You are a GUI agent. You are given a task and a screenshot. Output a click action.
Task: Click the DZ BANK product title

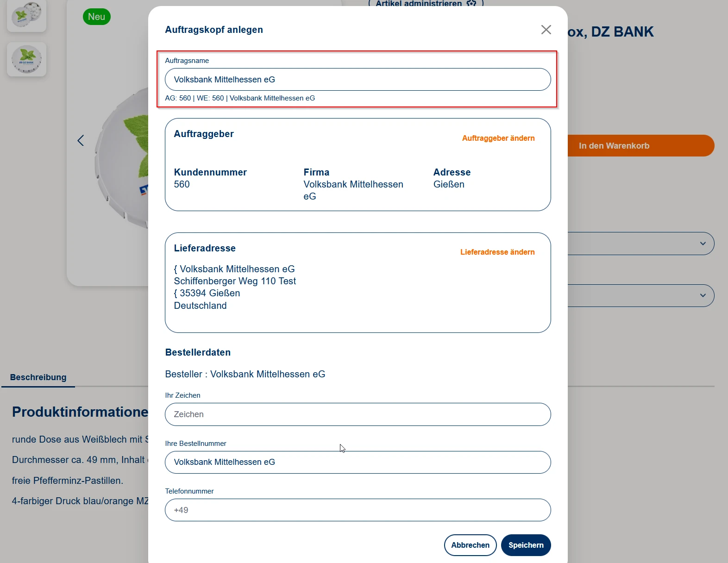point(610,31)
